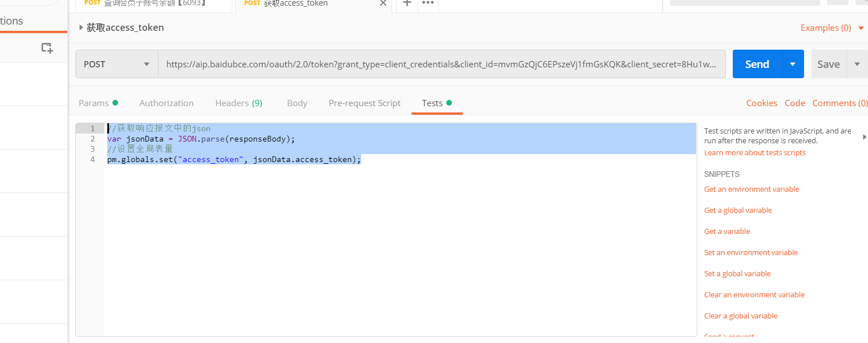868x343 pixels.
Task: Insert Get a global variable snippet
Action: click(738, 210)
